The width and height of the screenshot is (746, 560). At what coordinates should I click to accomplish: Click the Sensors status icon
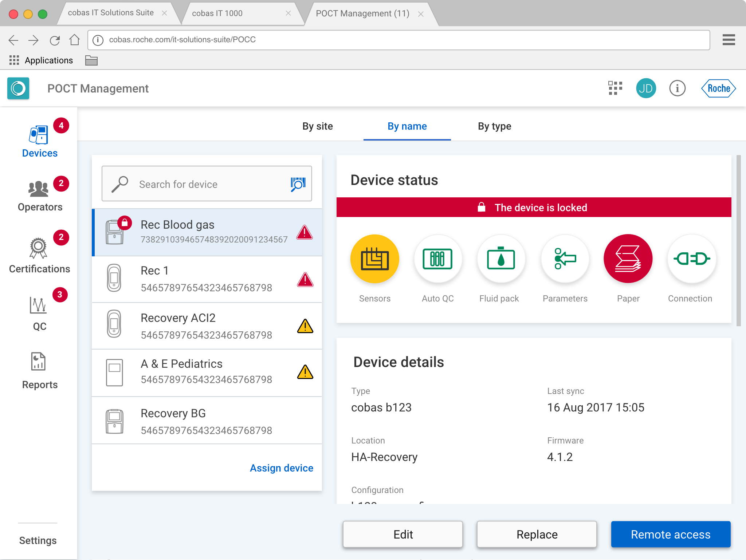point(374,259)
